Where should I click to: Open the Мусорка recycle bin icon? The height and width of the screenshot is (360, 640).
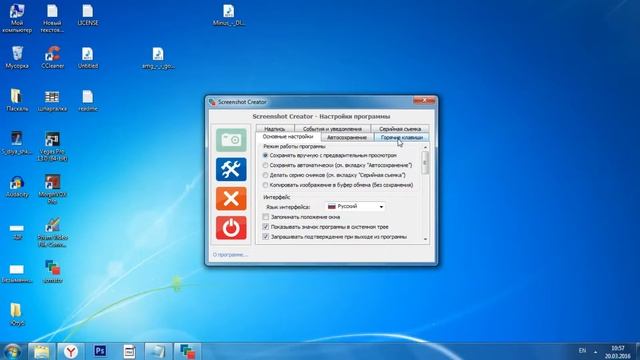pyautogui.click(x=17, y=58)
